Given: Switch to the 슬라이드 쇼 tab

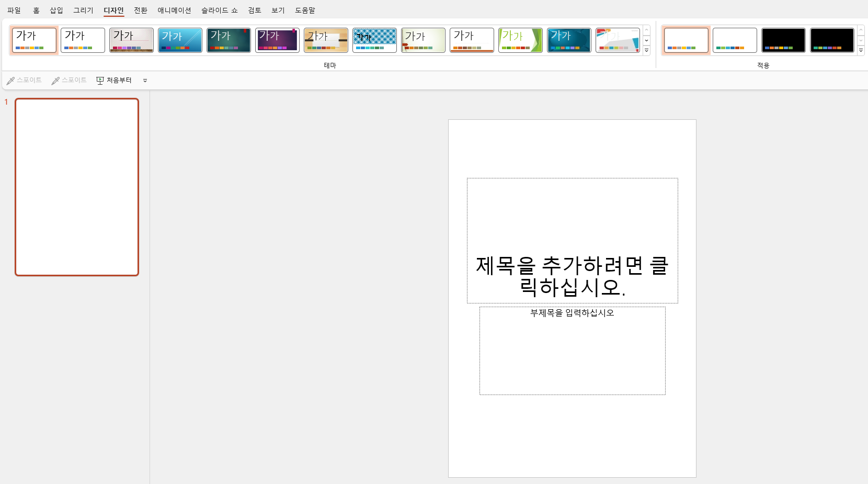Looking at the screenshot, I should click(220, 10).
